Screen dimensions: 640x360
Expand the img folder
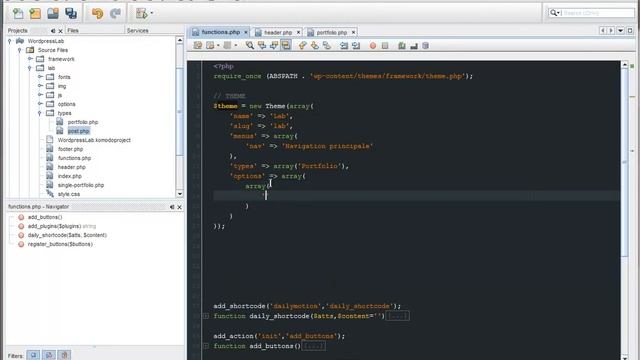click(x=40, y=86)
